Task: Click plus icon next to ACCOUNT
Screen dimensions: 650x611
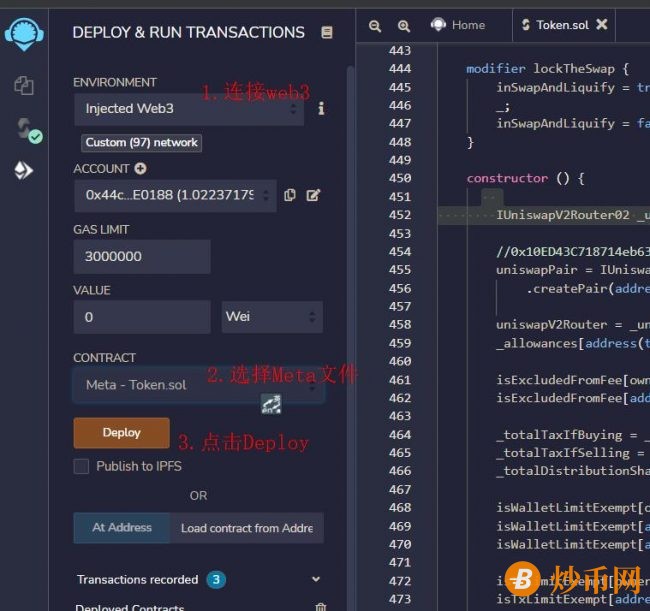Action: click(x=141, y=169)
